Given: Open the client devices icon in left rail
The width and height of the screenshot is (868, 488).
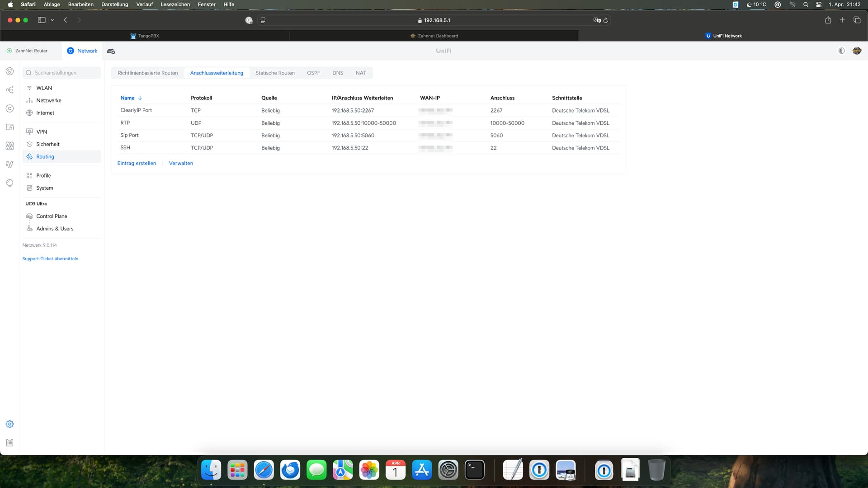Looking at the screenshot, I should pyautogui.click(x=9, y=127).
